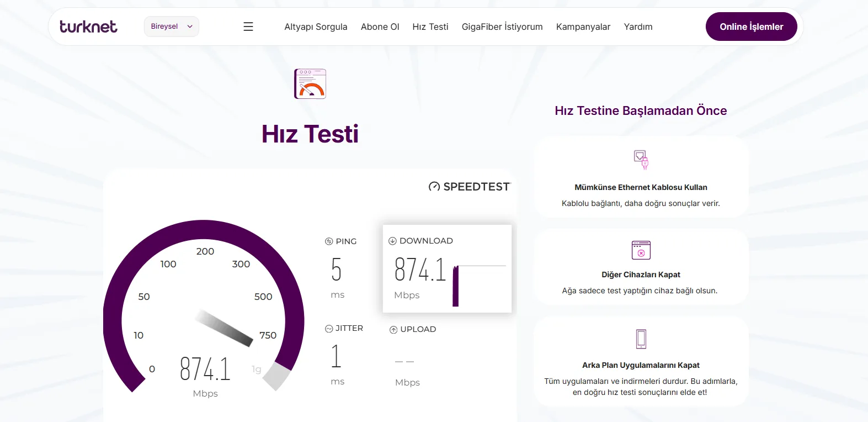Open the hamburger menu icon

(x=248, y=27)
